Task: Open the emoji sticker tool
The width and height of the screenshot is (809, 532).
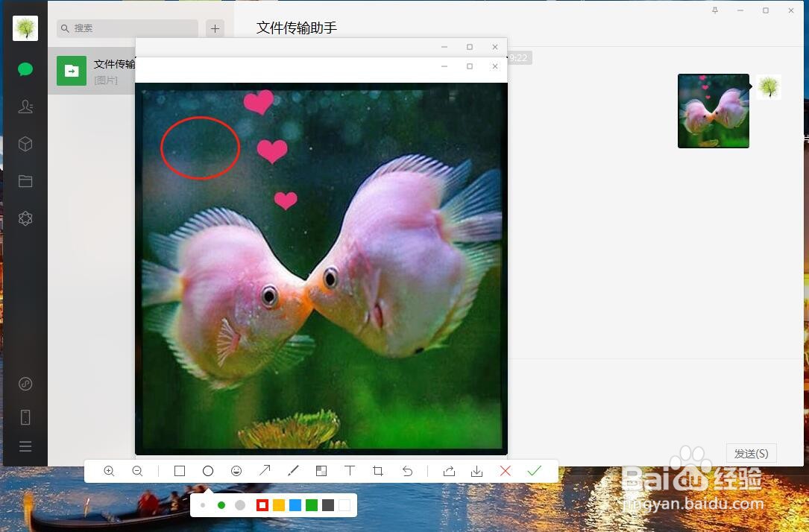Action: [x=236, y=471]
